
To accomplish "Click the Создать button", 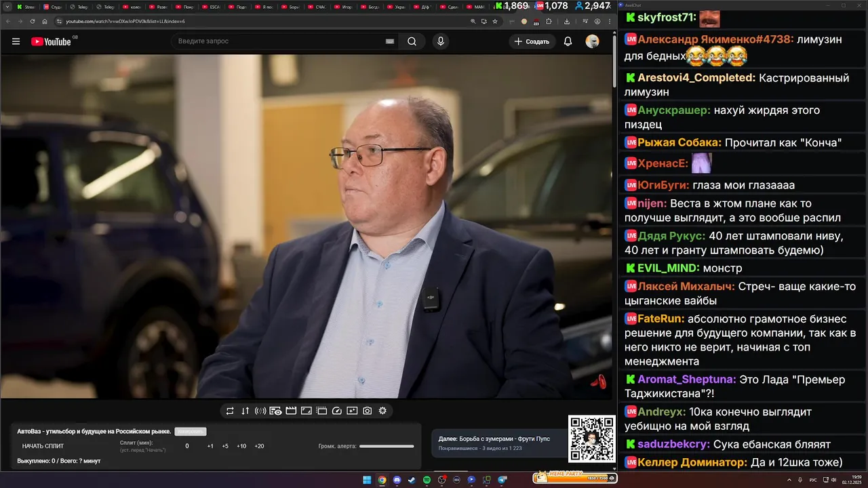I will click(532, 41).
